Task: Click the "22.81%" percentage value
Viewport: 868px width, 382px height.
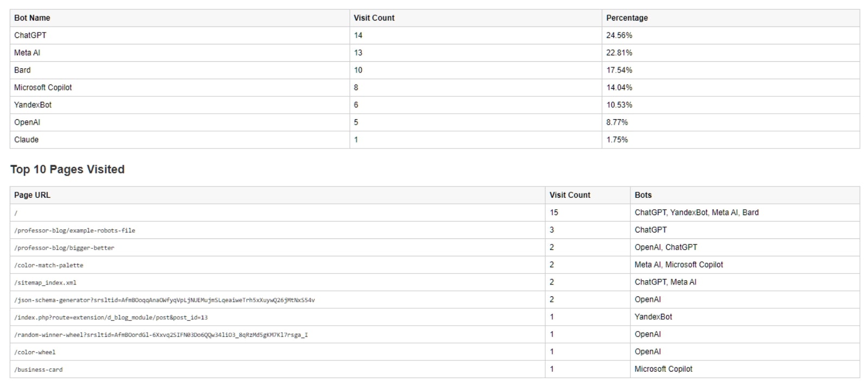Action: [619, 53]
